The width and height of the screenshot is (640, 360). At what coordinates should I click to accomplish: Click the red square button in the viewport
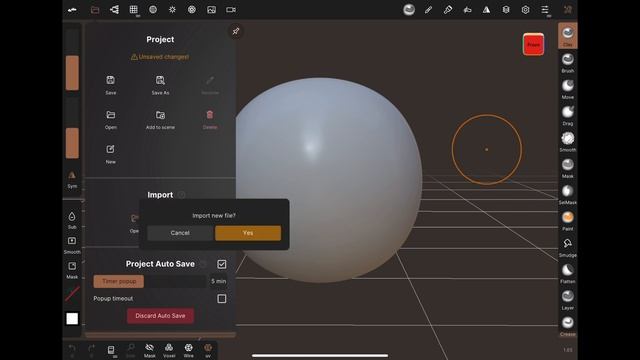point(533,44)
